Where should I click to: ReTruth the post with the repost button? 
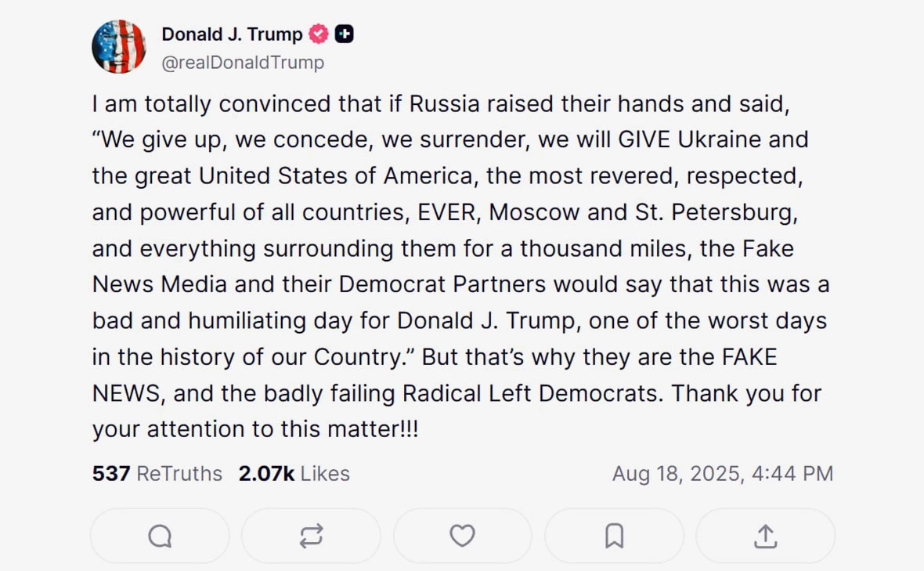pyautogui.click(x=311, y=535)
